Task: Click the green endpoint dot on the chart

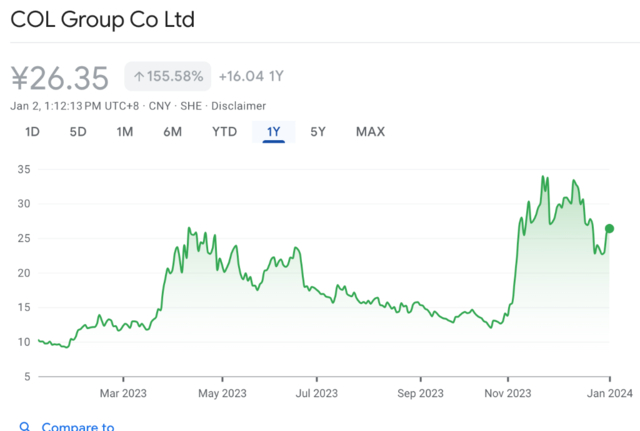Action: [610, 228]
